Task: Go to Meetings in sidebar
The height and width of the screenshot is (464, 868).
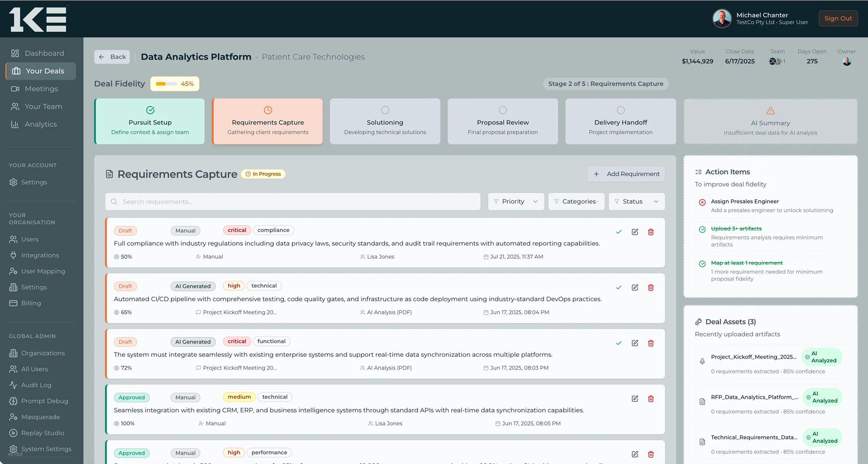Action: [41, 88]
